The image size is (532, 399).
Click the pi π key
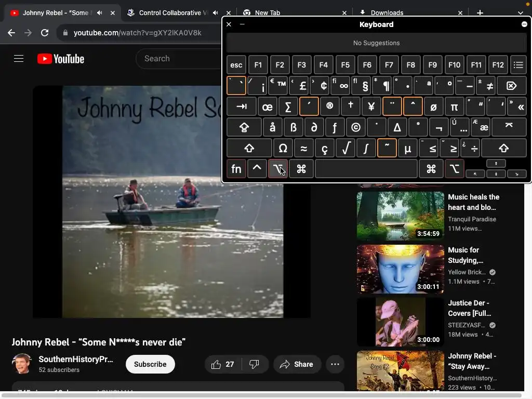click(454, 107)
